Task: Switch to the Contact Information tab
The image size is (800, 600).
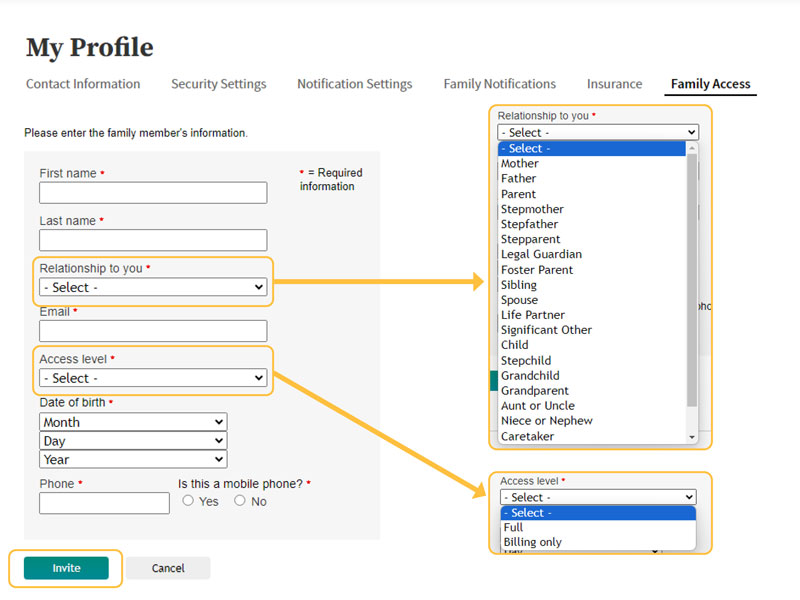Action: [83, 84]
